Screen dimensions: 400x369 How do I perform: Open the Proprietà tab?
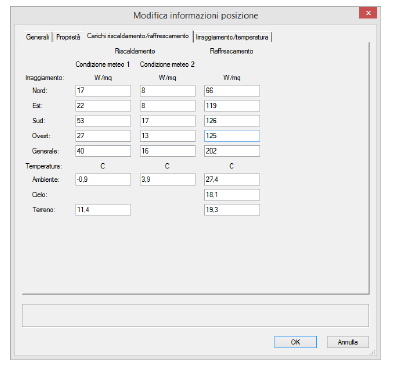[x=68, y=37]
